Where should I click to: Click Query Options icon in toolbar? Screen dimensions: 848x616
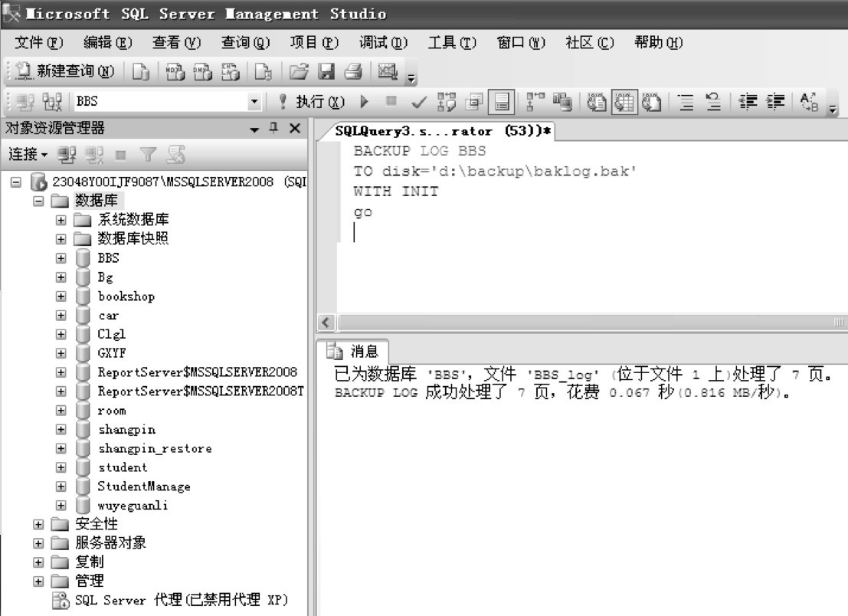(474, 102)
